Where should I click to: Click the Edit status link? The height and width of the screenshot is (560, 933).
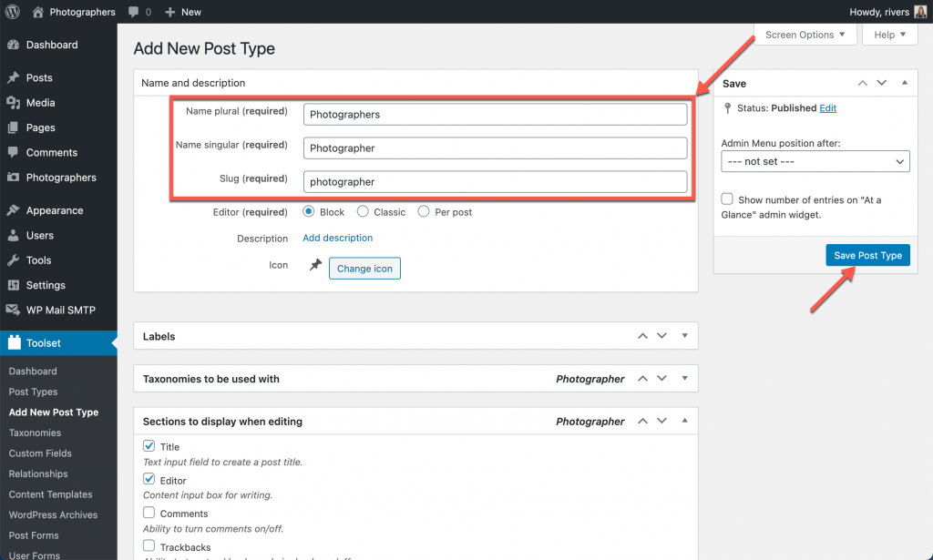[x=827, y=108]
